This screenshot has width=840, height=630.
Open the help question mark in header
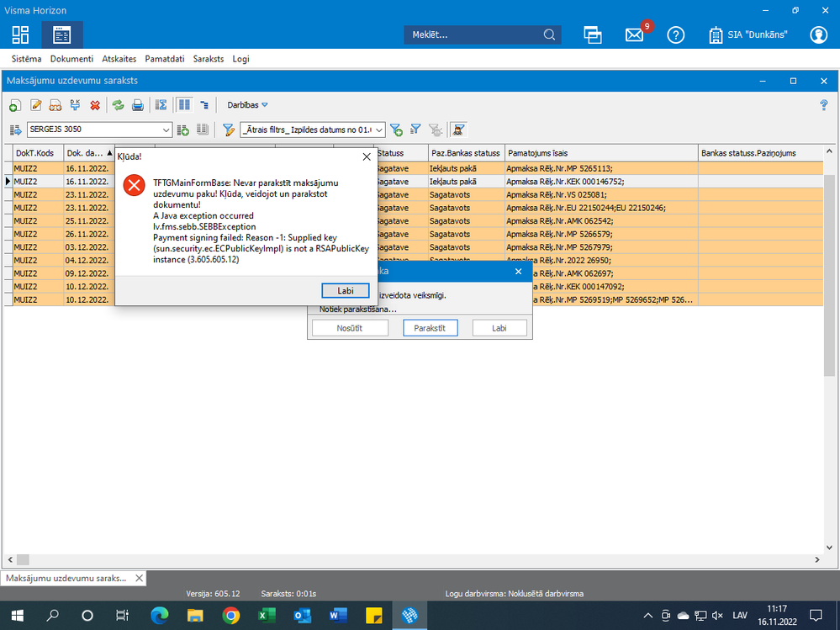tap(675, 35)
